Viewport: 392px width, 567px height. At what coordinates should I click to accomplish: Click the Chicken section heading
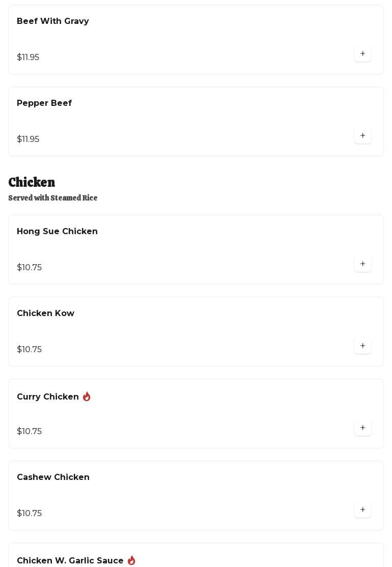32,182
